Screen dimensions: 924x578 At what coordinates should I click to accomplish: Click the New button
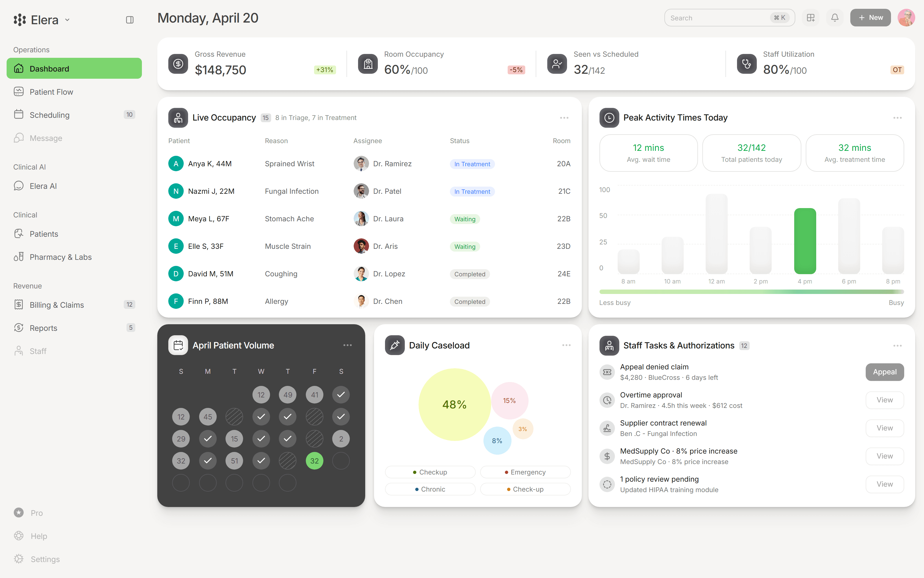coord(870,18)
